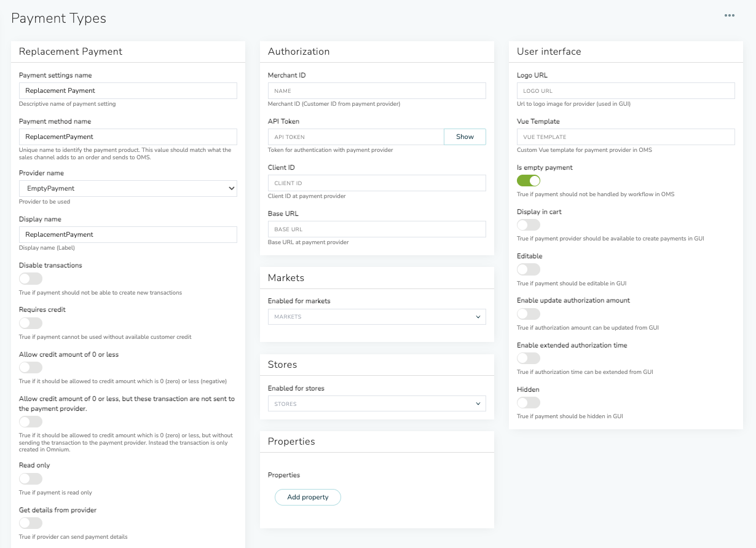Turn off the Is empty payment toggle
756x548 pixels.
(x=528, y=181)
